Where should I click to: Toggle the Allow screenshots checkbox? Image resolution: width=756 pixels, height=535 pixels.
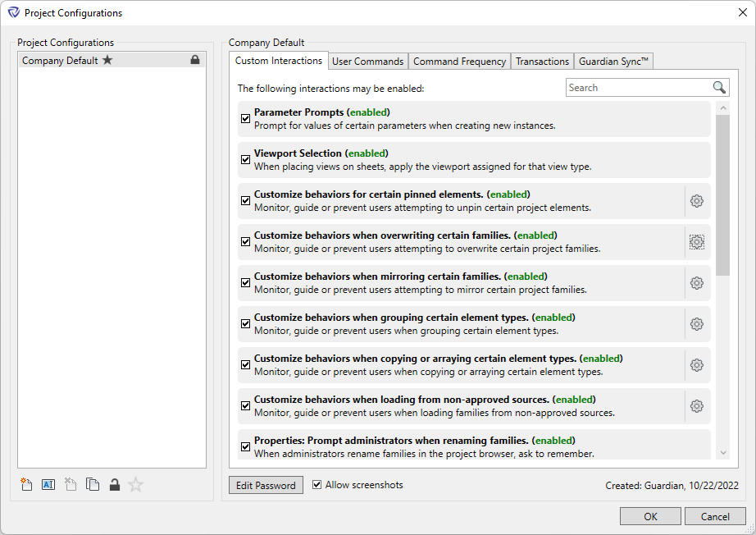[317, 485]
